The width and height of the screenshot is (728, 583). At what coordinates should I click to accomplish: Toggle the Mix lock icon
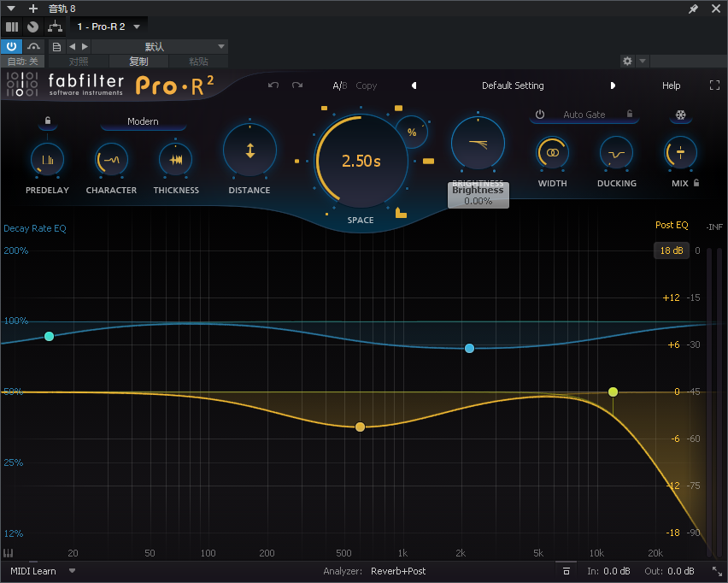click(696, 183)
